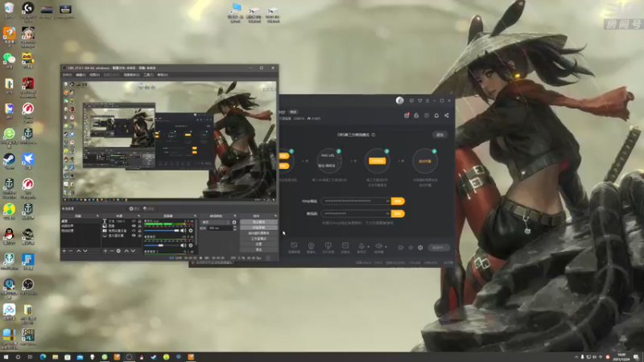The width and height of the screenshot is (644, 362).
Task: Click the bell notification icon in streaming app
Action: tap(436, 115)
